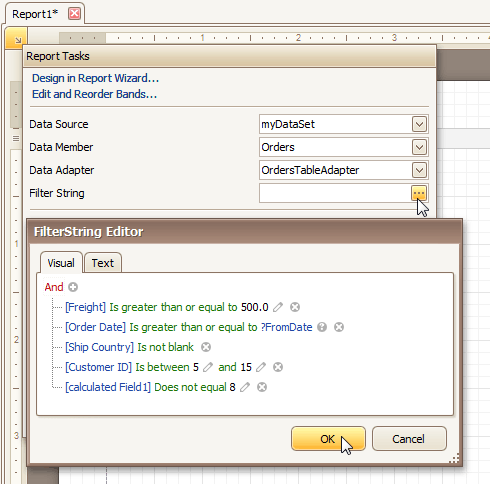Edit the Freight value 500.0 pencil icon
This screenshot has width=490, height=484.
click(278, 307)
